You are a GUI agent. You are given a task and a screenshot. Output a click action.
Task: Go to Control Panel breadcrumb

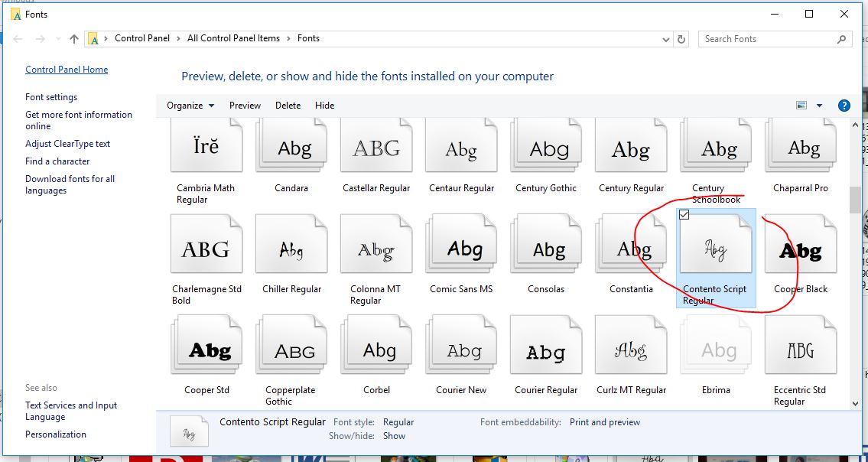click(x=142, y=38)
